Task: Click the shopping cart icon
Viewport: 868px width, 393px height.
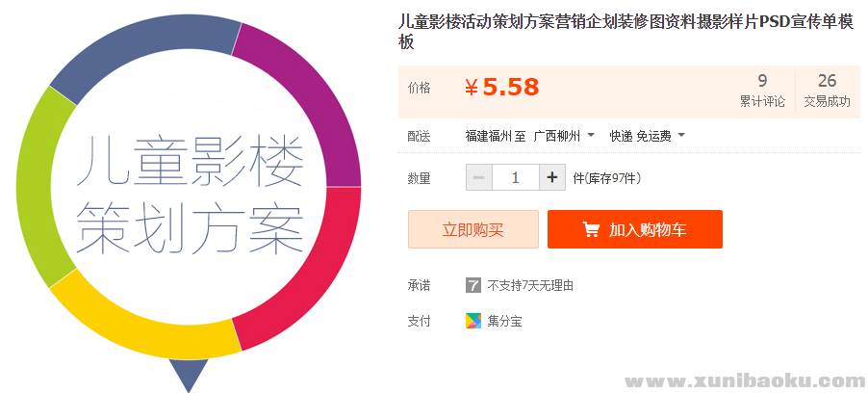Action: coord(591,230)
